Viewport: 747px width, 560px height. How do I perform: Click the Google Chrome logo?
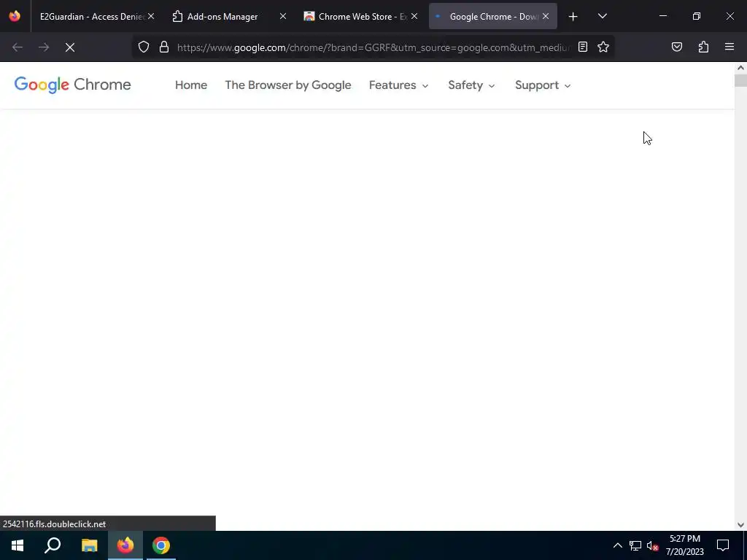pyautogui.click(x=72, y=85)
